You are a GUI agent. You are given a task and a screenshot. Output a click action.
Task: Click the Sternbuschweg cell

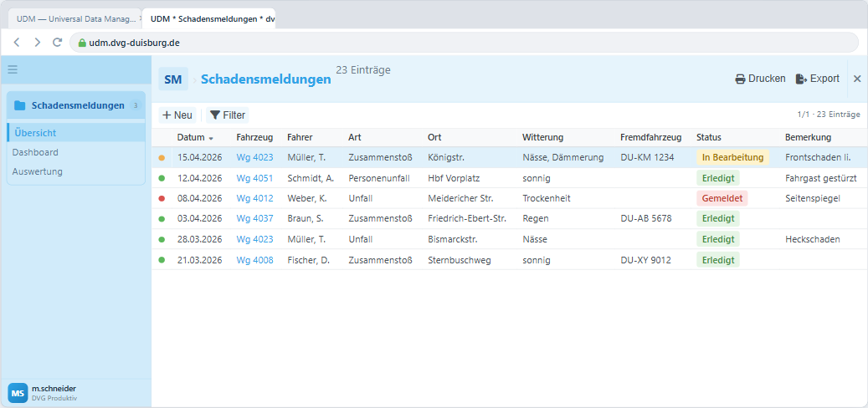pyautogui.click(x=460, y=260)
